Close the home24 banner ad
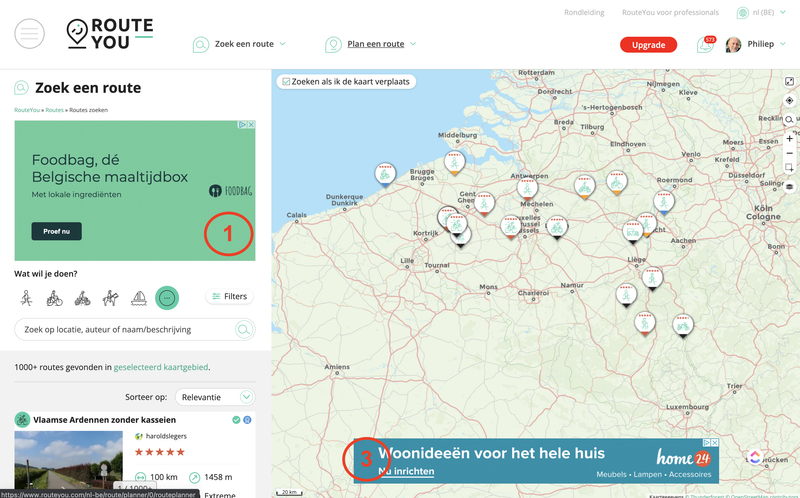Image resolution: width=800 pixels, height=498 pixels. pos(715,443)
